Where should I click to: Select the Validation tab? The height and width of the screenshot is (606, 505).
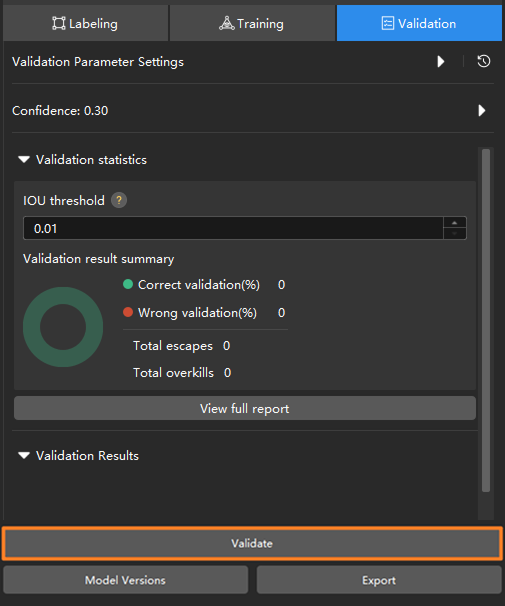tap(419, 23)
